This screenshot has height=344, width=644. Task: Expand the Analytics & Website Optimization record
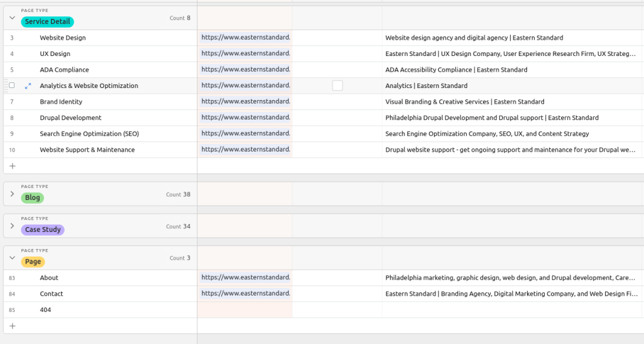point(28,86)
